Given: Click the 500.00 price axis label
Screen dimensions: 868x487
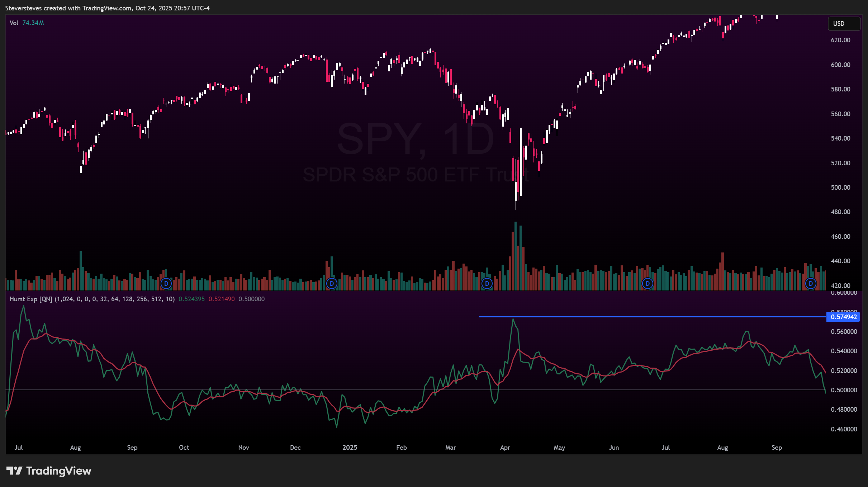Looking at the screenshot, I should point(840,188).
